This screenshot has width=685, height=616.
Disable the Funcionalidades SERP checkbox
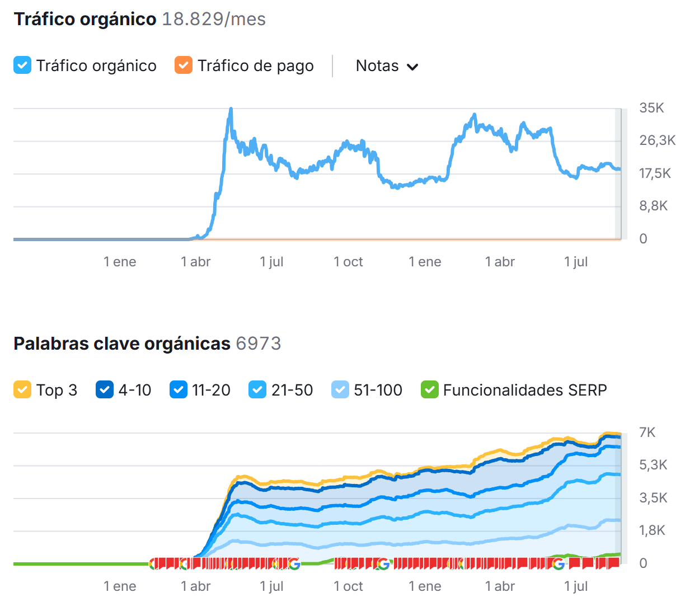click(429, 390)
